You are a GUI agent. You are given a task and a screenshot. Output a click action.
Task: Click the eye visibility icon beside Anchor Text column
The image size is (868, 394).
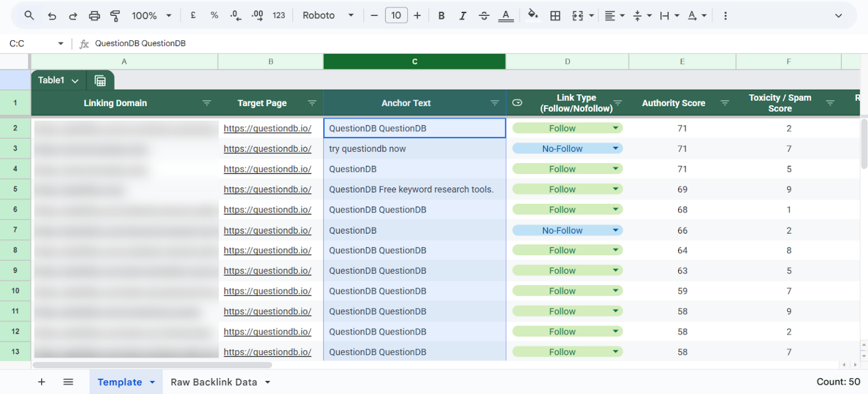pos(517,103)
